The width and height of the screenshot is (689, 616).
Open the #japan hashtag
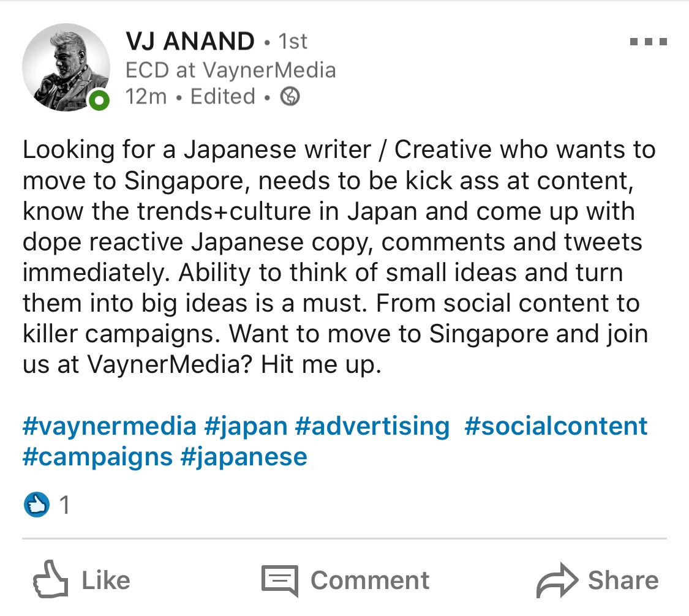pos(245,426)
